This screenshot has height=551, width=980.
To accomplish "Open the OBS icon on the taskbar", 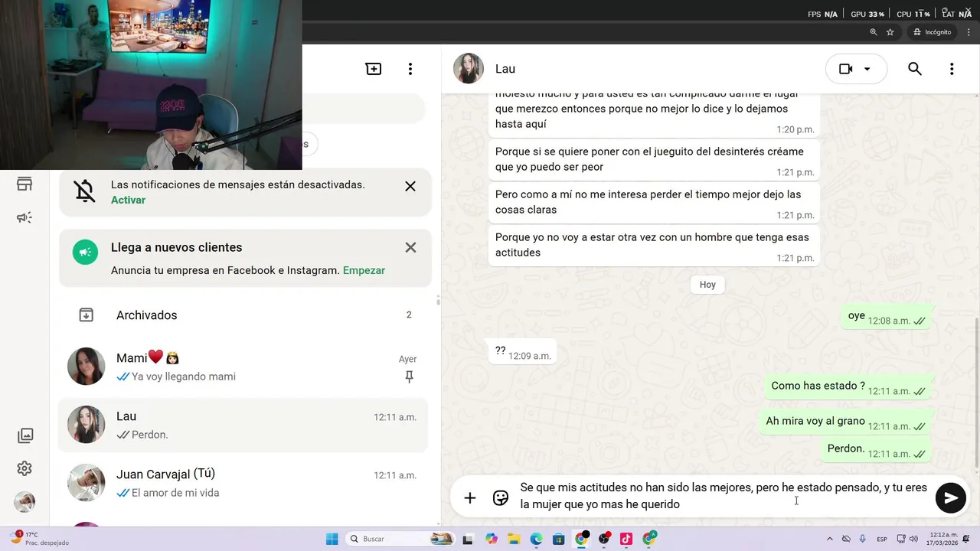I will [604, 539].
